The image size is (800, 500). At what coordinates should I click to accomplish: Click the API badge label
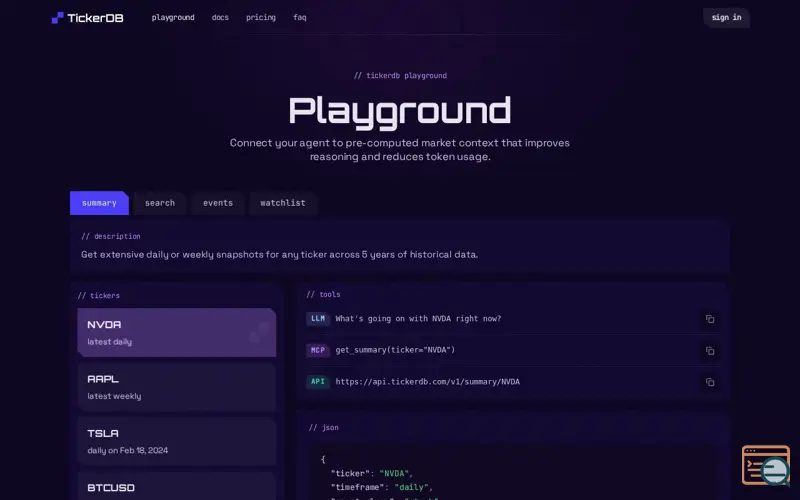click(x=318, y=382)
